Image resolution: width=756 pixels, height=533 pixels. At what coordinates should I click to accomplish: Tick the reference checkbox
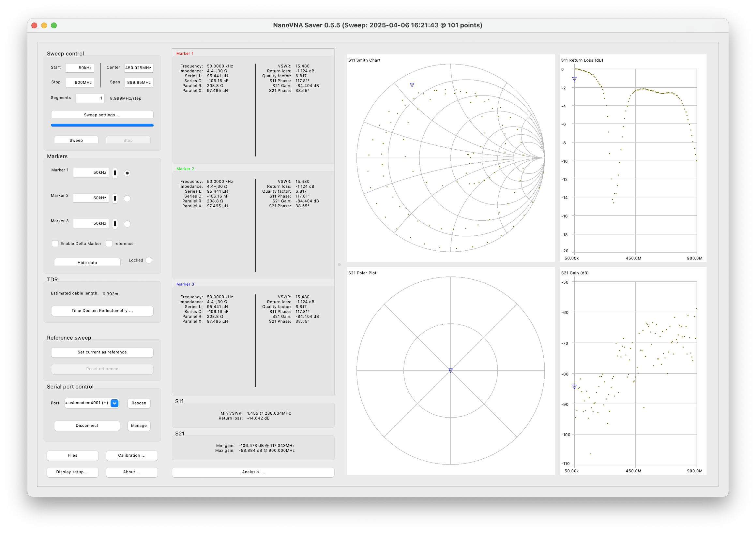coord(109,244)
